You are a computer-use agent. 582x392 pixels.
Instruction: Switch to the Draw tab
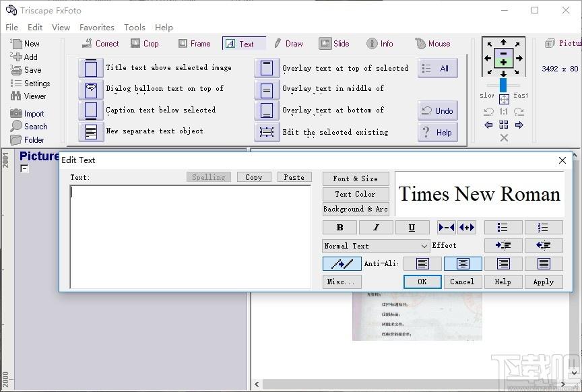(288, 43)
